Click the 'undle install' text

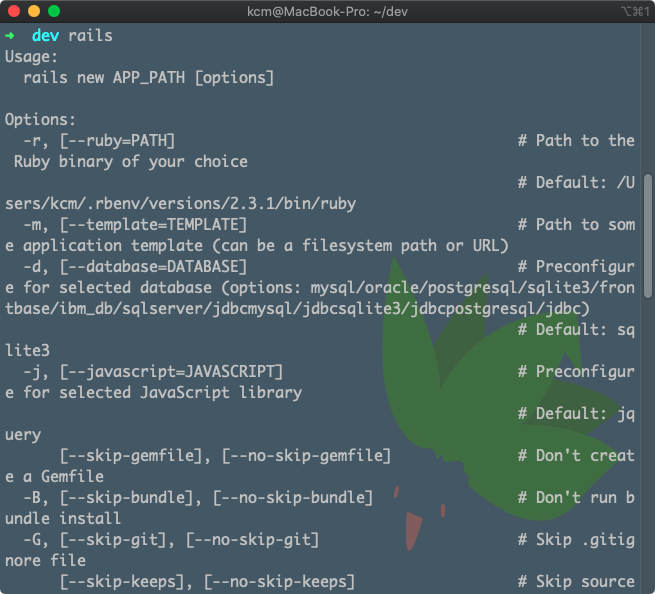(x=63, y=519)
